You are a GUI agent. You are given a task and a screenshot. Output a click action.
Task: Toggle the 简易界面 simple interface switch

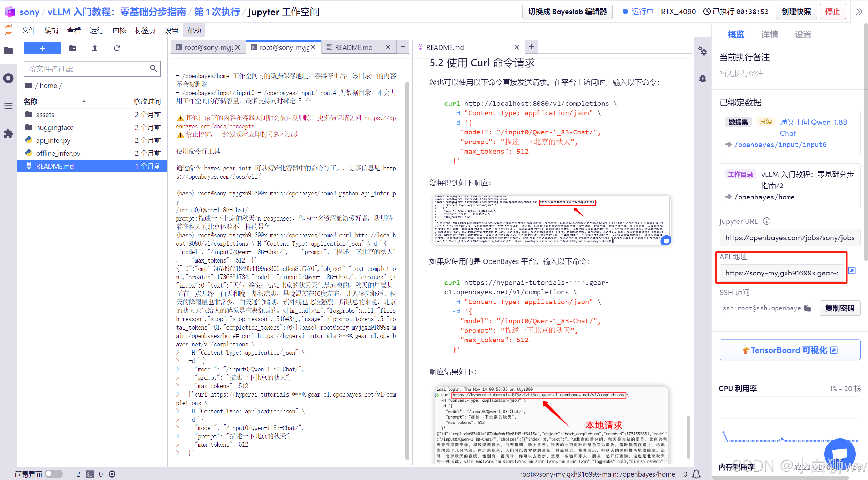click(x=53, y=474)
